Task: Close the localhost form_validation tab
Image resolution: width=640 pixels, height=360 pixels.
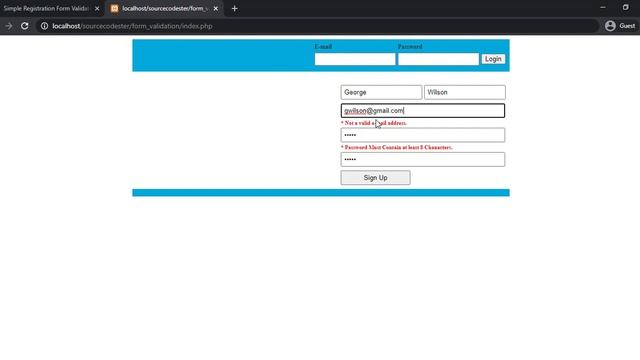Action: click(x=216, y=9)
